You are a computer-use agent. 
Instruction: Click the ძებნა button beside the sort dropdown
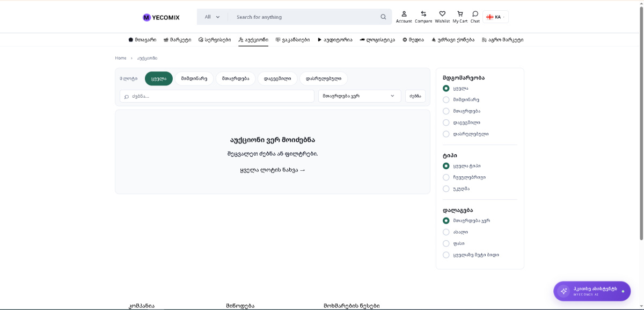[x=415, y=96]
